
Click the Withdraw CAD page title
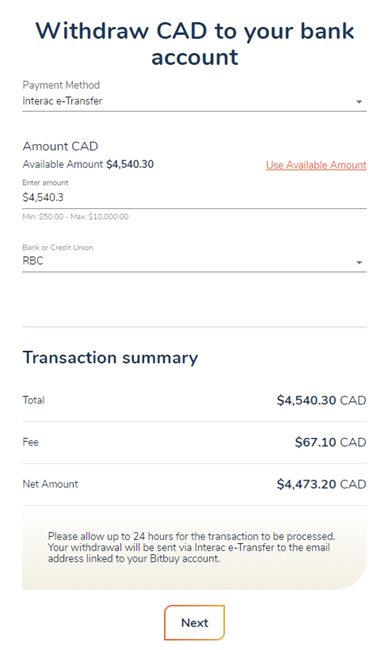tap(194, 44)
